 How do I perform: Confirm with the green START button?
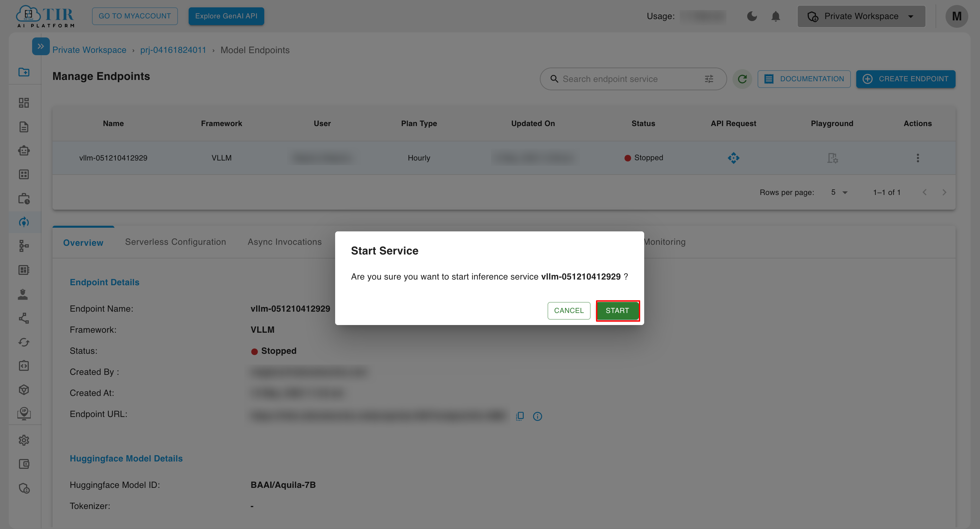click(617, 310)
